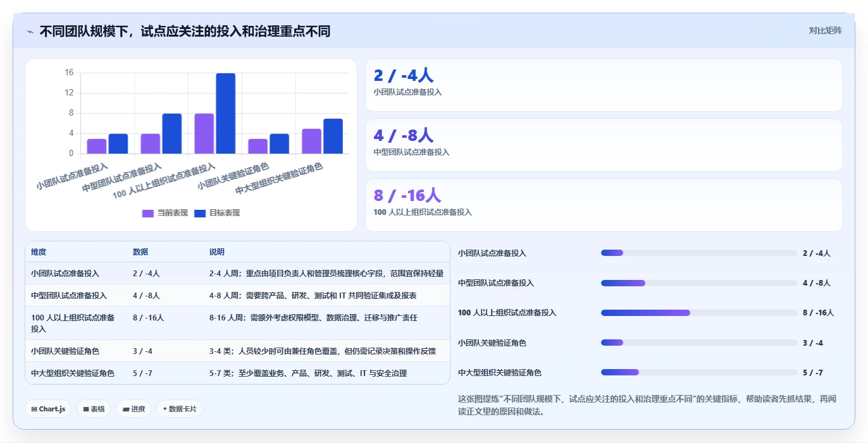The width and height of the screenshot is (868, 443).
Task: Click the lightning icon beside the panel title
Action: coord(30,32)
